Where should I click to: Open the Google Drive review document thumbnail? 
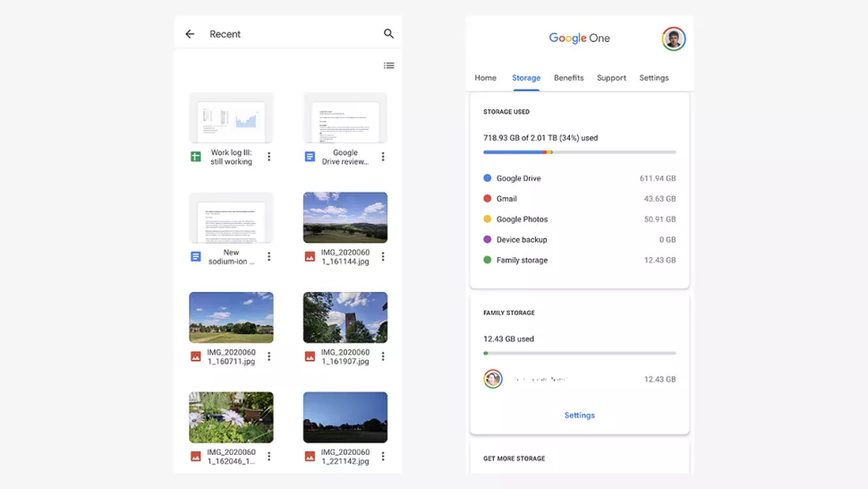click(x=345, y=118)
